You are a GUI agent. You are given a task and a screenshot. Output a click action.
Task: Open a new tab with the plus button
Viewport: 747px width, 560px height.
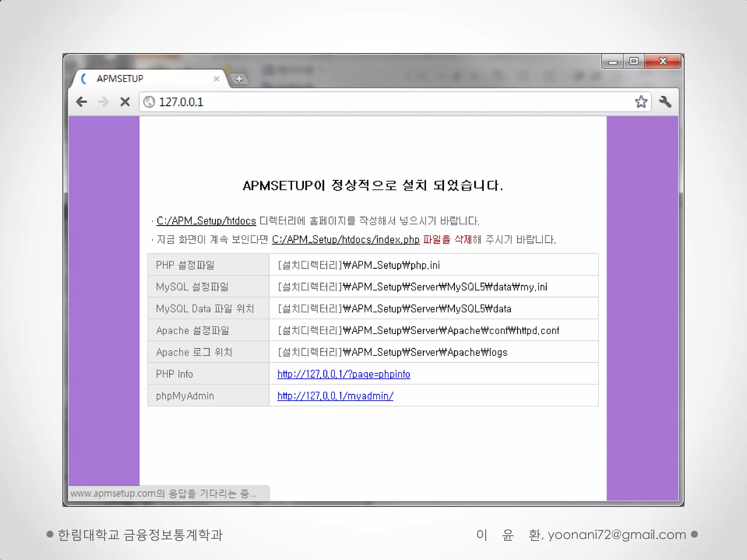pyautogui.click(x=239, y=79)
